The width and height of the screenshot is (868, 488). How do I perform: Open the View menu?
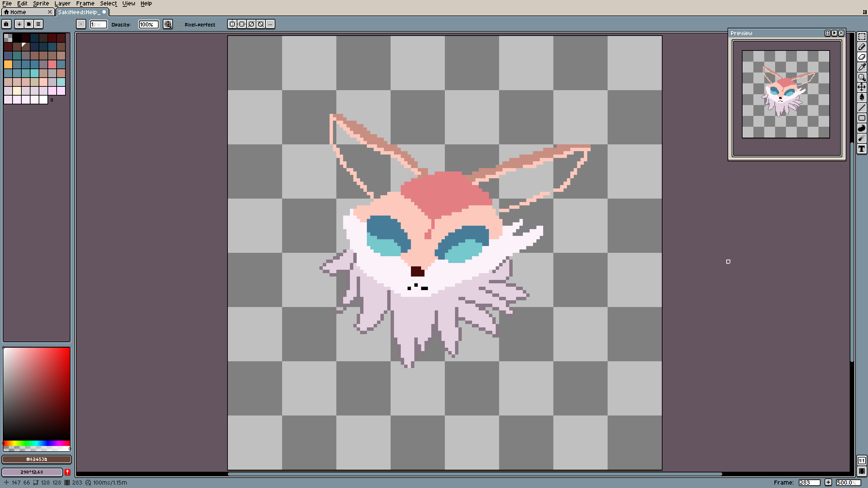(129, 3)
